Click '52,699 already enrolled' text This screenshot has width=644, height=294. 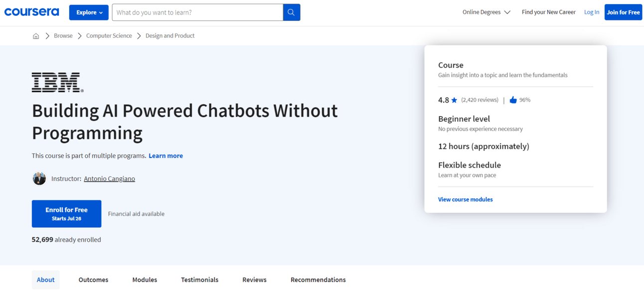coord(66,240)
